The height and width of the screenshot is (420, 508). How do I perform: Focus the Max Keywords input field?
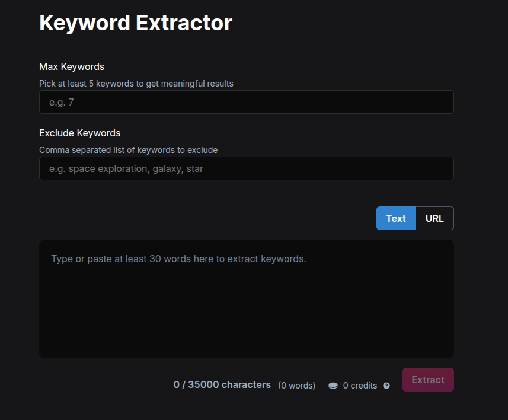pos(246,102)
